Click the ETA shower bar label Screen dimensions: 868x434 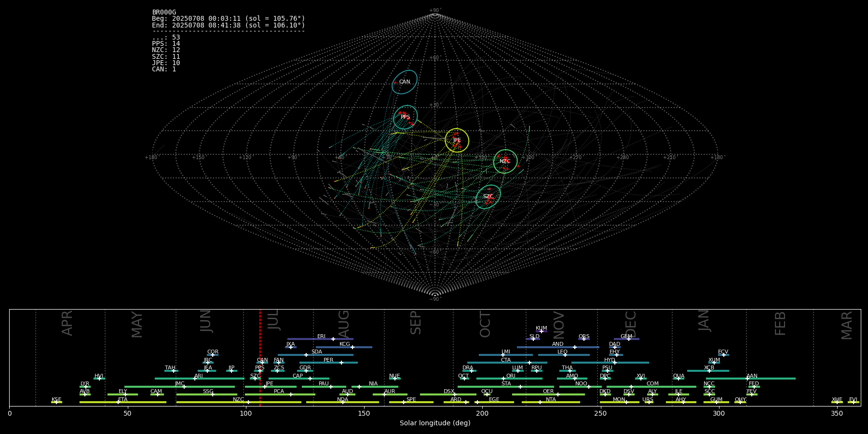(x=123, y=400)
